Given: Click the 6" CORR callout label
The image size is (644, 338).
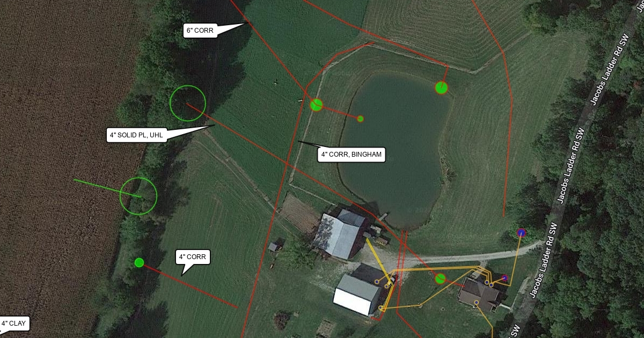Looking at the screenshot, I should [x=200, y=31].
